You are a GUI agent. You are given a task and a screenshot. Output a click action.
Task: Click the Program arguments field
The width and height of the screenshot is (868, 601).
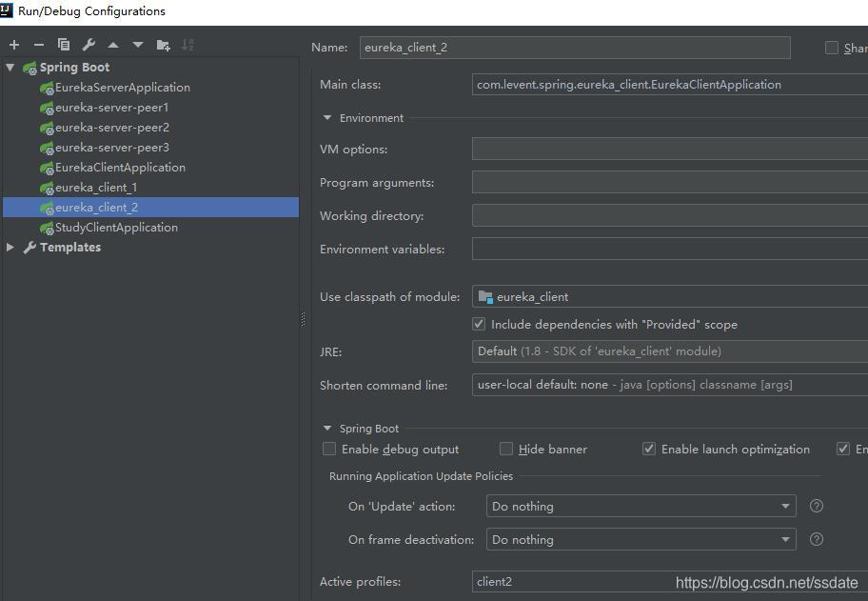click(x=670, y=182)
